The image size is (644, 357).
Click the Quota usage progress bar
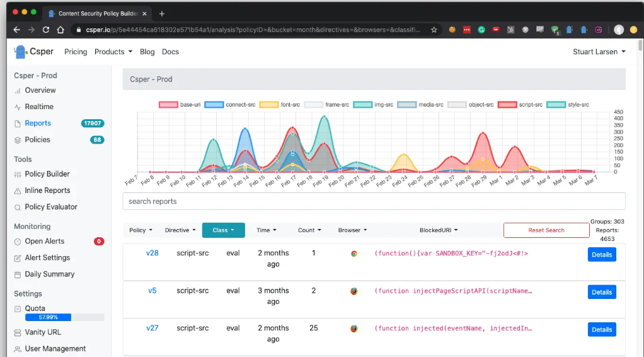pos(64,317)
